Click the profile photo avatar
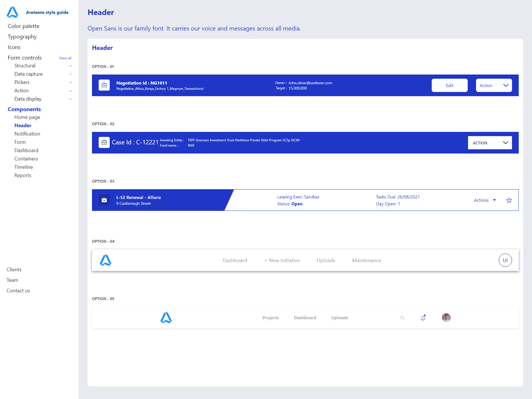This screenshot has width=532, height=399. (446, 318)
